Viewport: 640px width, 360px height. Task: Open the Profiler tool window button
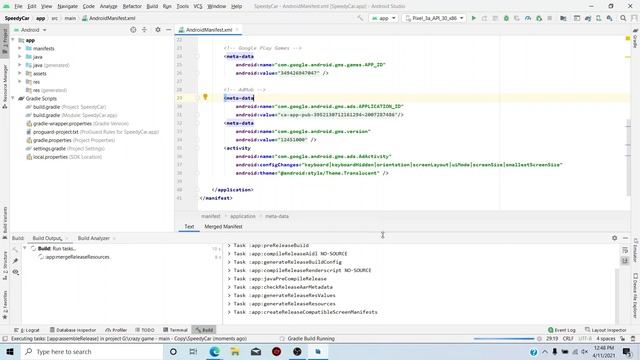(116, 330)
